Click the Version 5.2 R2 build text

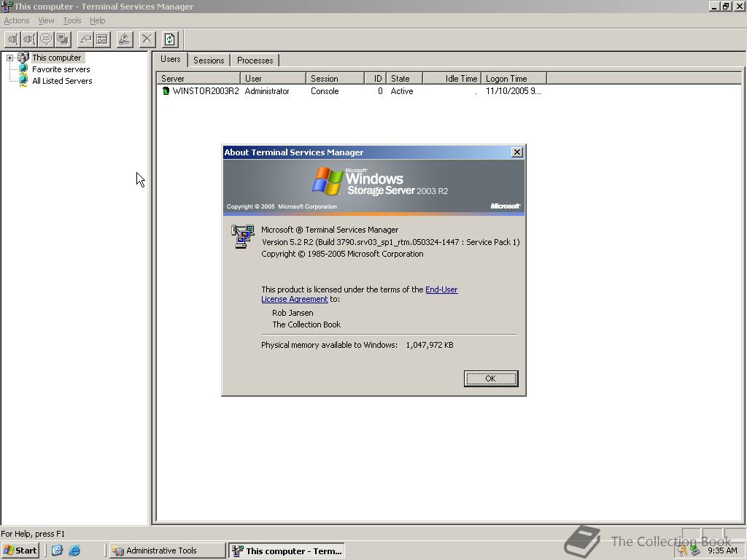click(x=391, y=242)
